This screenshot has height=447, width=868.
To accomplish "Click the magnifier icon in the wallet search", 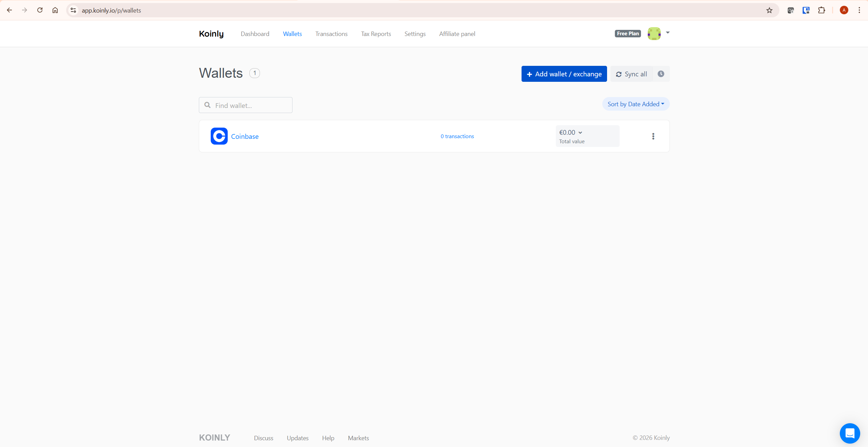I will coord(207,105).
